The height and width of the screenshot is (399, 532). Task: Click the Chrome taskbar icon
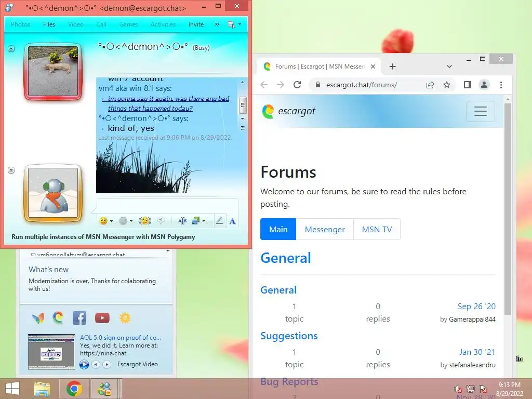point(74,389)
